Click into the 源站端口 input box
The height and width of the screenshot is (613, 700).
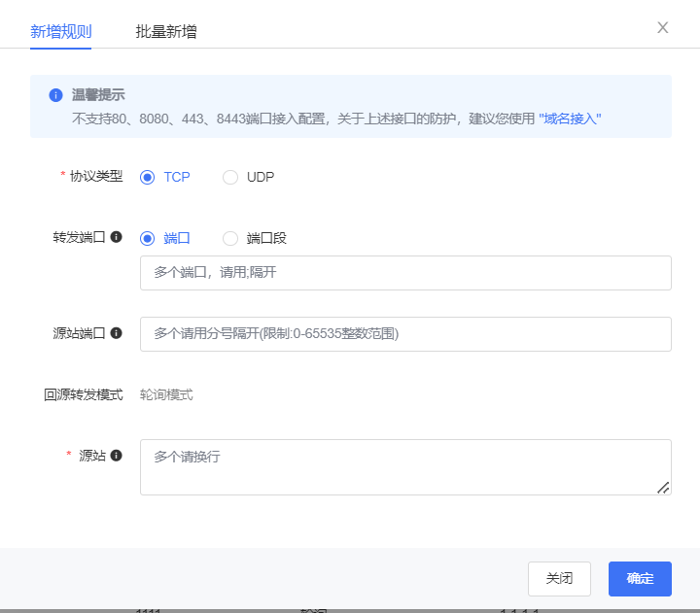click(x=405, y=334)
